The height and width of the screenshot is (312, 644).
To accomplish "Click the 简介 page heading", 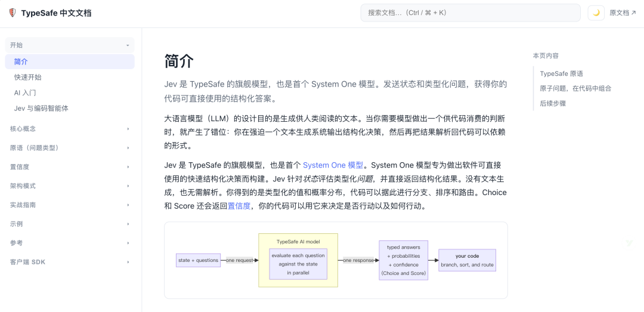I will (179, 61).
